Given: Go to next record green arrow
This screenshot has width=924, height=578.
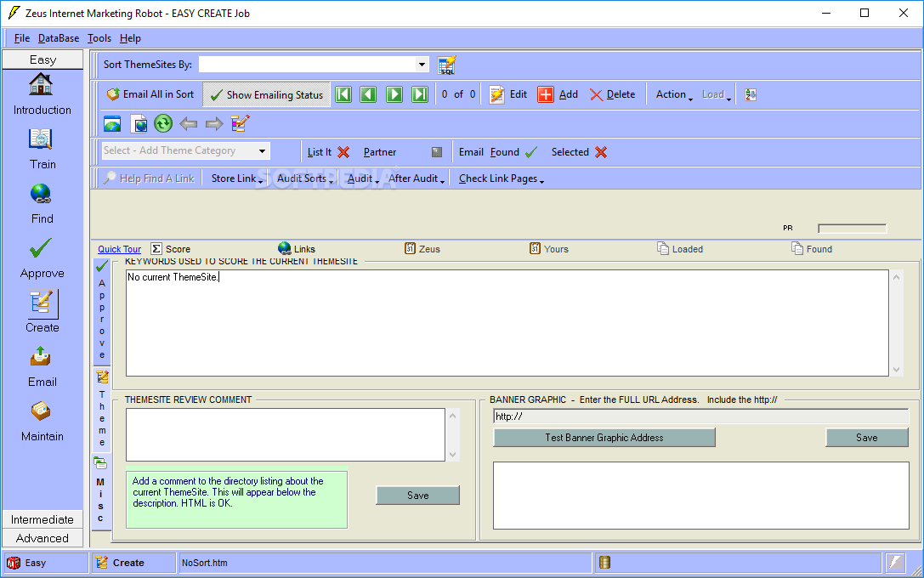Looking at the screenshot, I should coord(394,94).
